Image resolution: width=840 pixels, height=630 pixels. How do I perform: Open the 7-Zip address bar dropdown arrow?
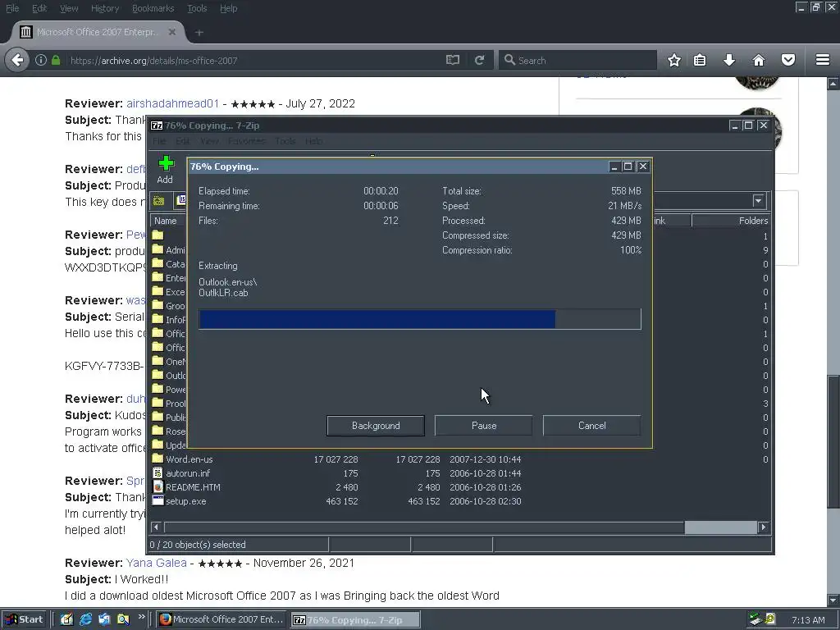point(758,201)
